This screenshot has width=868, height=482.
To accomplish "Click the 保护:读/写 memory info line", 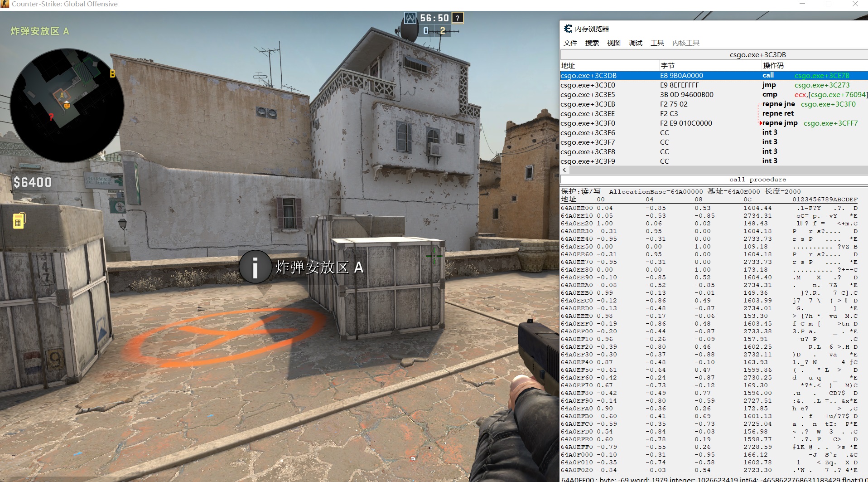I will 680,191.
